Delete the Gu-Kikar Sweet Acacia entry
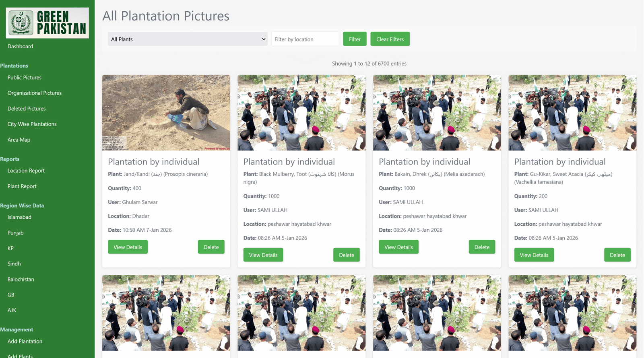644x358 pixels. click(617, 255)
